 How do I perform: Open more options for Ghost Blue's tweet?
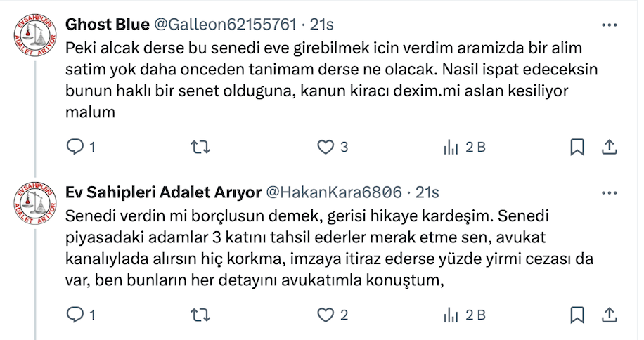coord(610,25)
